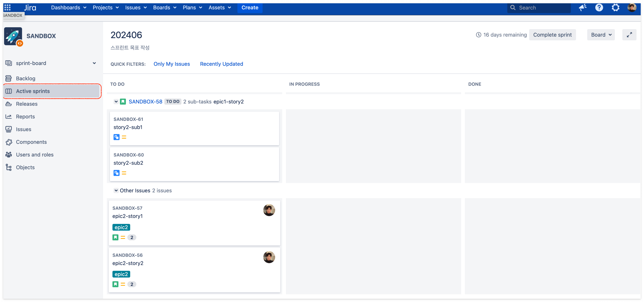Toggle the Only My Issues quick filter

coord(172,64)
